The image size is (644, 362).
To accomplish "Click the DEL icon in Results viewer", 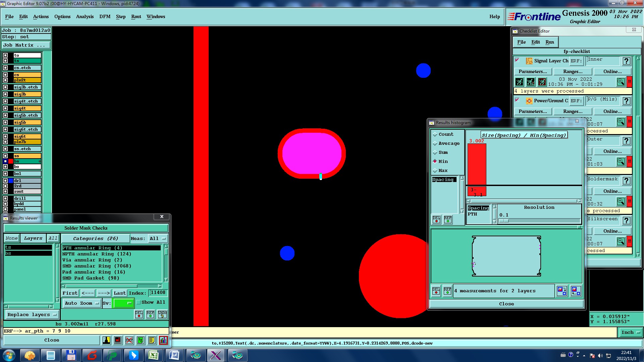I will pyautogui.click(x=139, y=314).
